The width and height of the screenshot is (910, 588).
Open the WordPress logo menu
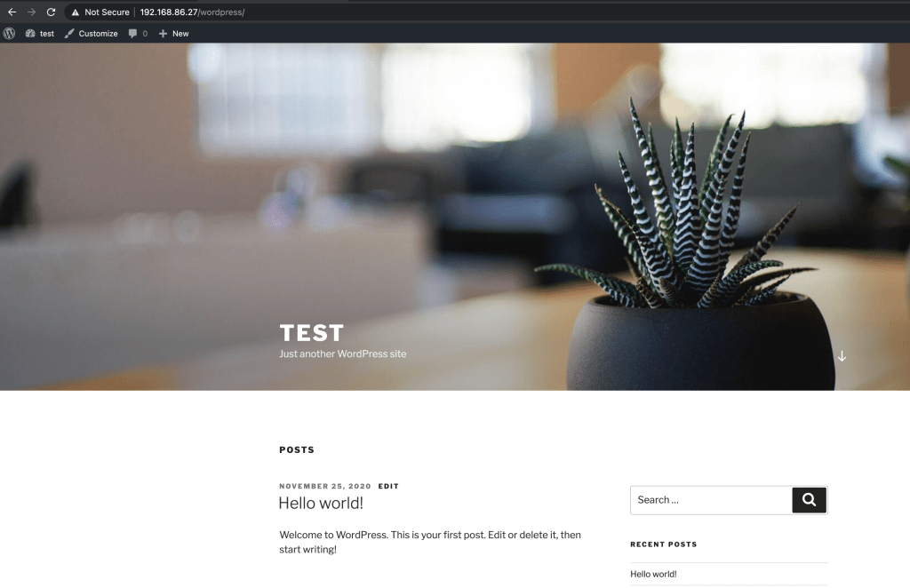click(x=9, y=34)
